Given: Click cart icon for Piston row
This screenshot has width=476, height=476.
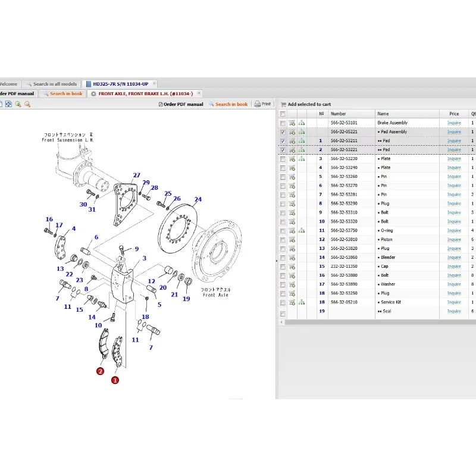Looking at the screenshot, I should pyautogui.click(x=292, y=240).
